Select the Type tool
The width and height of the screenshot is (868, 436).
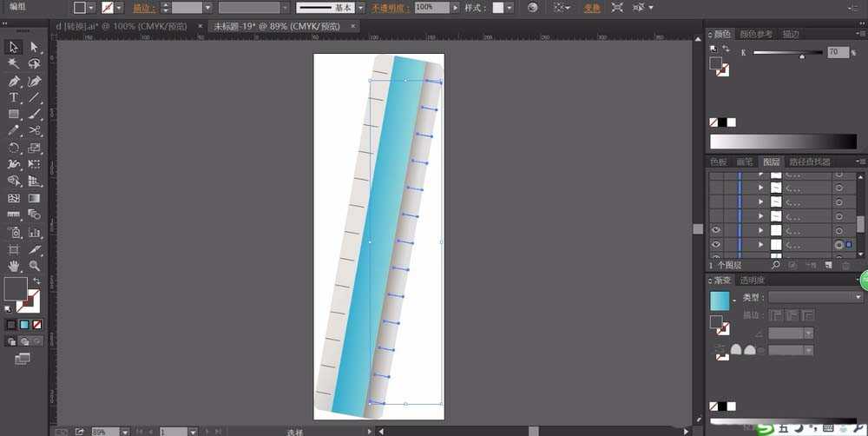[x=14, y=97]
